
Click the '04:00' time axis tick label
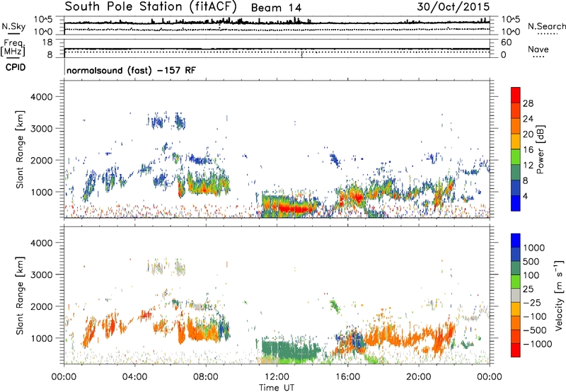pos(134,377)
